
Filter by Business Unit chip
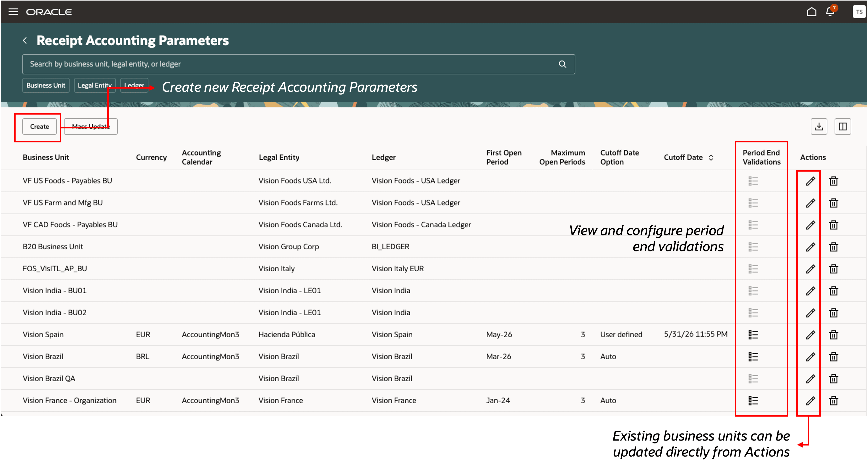(46, 85)
